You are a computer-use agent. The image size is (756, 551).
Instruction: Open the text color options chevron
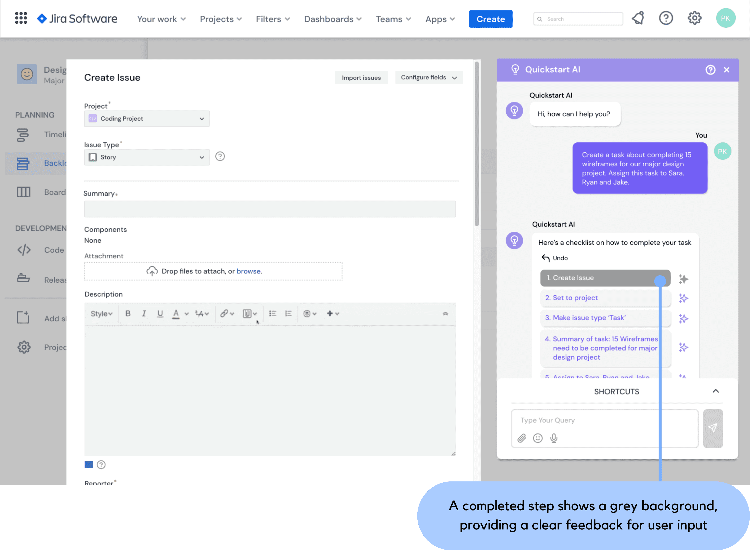point(187,314)
